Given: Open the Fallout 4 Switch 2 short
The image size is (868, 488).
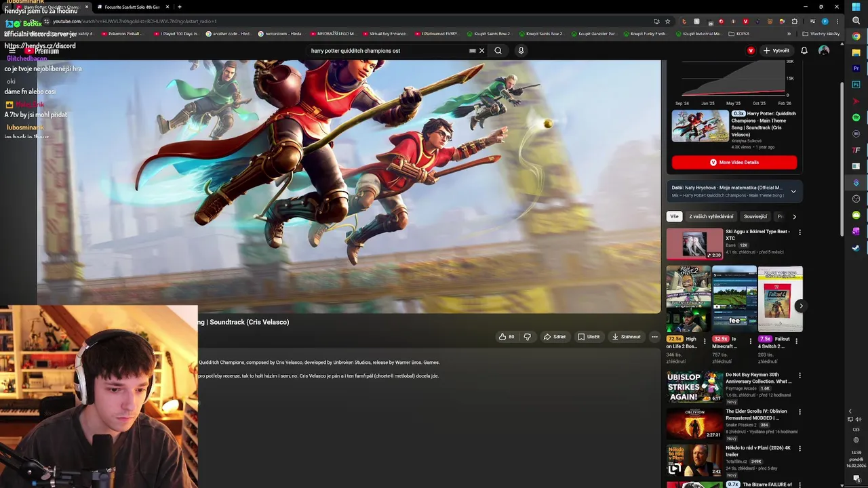Looking at the screenshot, I should pos(780,299).
